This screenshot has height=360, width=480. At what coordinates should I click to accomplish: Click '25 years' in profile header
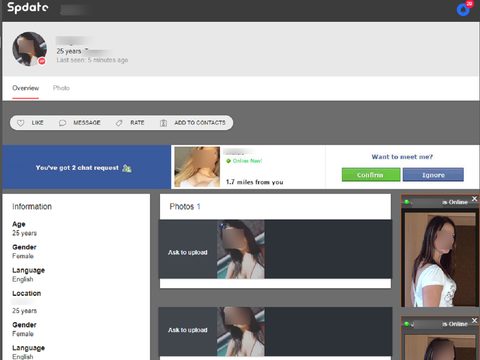point(69,51)
